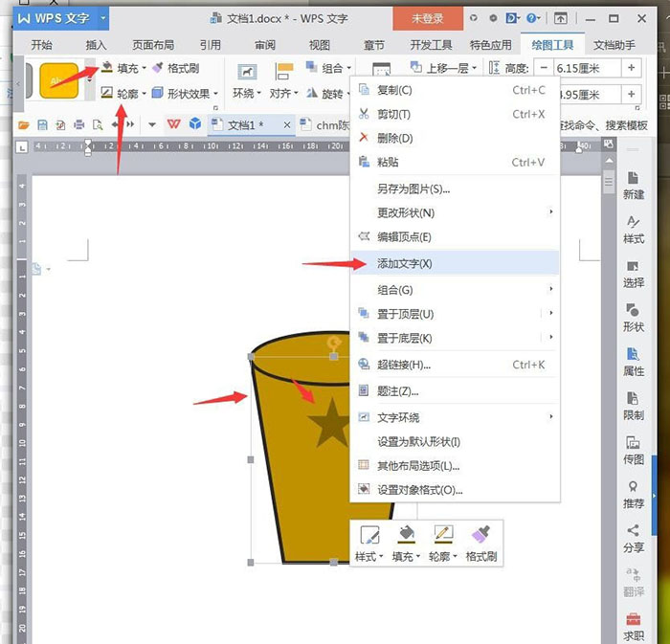670x644 pixels.
Task: Click the blue cube icon in toolbar
Action: click(x=195, y=123)
